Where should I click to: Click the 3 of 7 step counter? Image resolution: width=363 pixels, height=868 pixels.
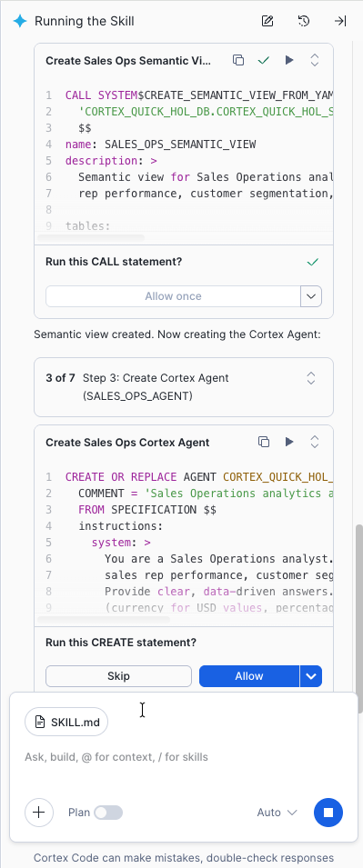(x=60, y=378)
